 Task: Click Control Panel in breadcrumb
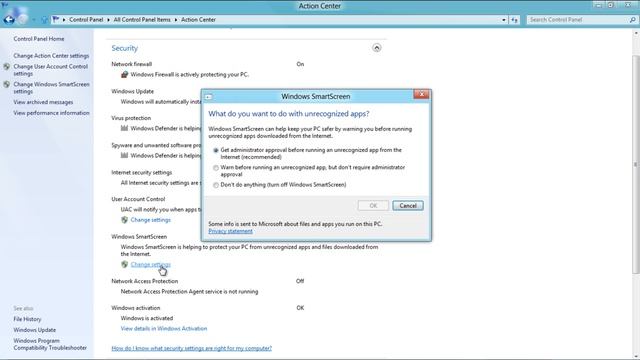tap(86, 20)
